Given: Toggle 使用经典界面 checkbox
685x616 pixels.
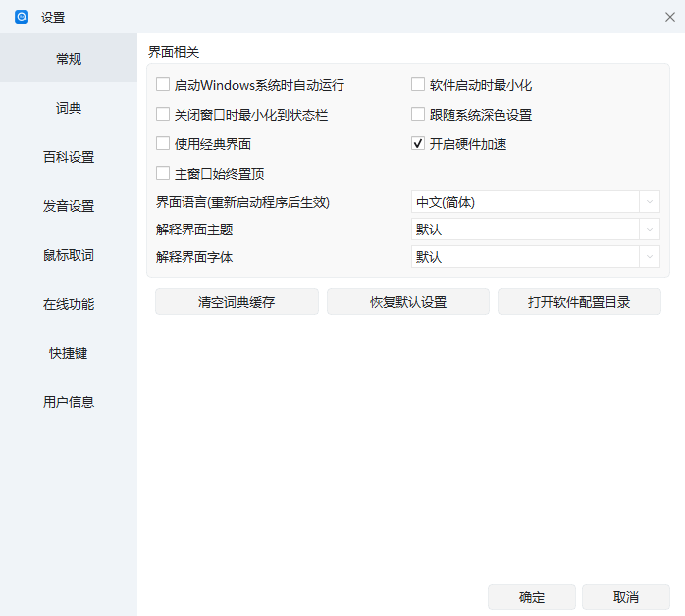Looking at the screenshot, I should (x=163, y=143).
